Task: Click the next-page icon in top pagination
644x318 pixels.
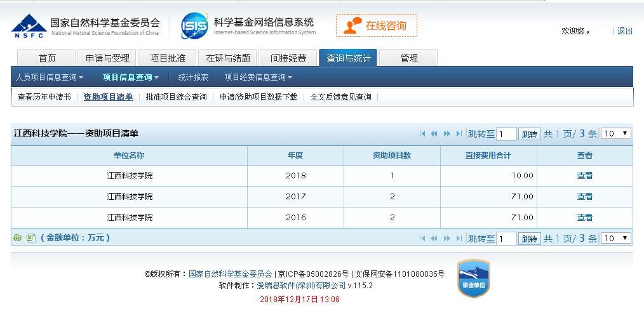Action: (446, 134)
